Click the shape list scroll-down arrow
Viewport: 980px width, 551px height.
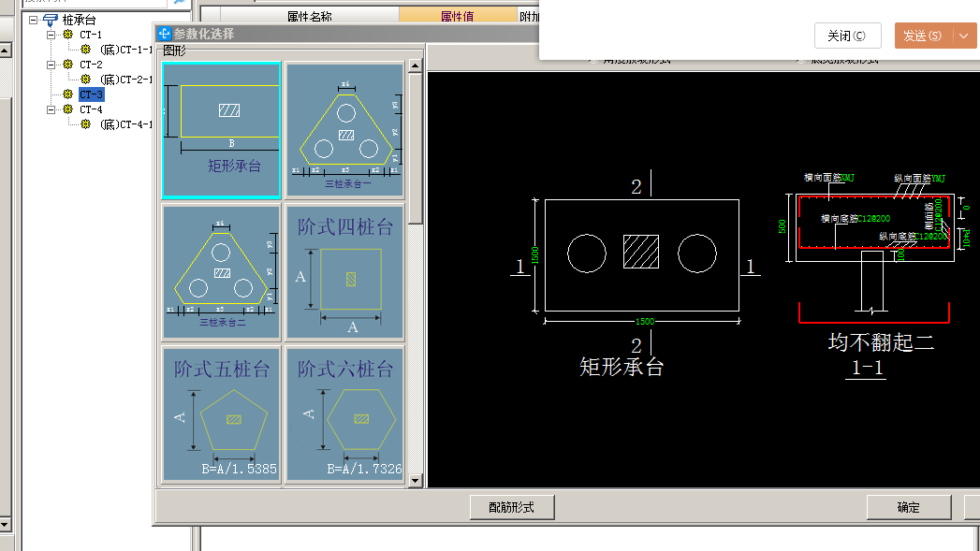tap(416, 481)
